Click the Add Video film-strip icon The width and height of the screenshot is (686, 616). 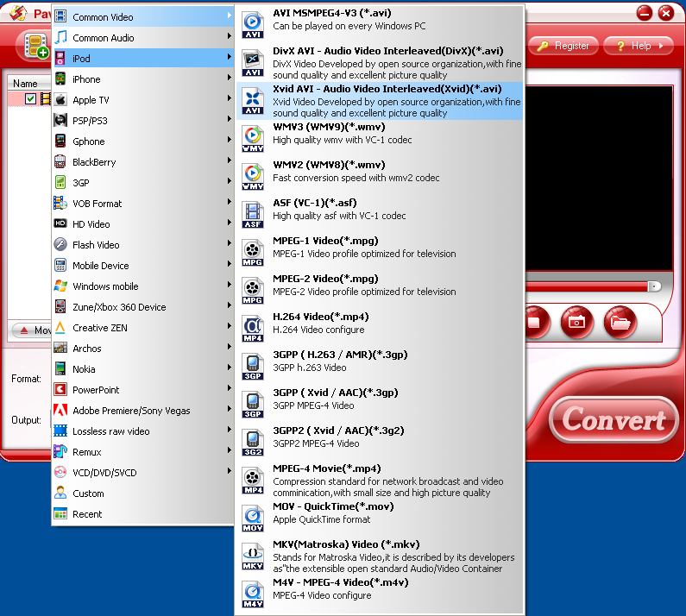coord(37,46)
